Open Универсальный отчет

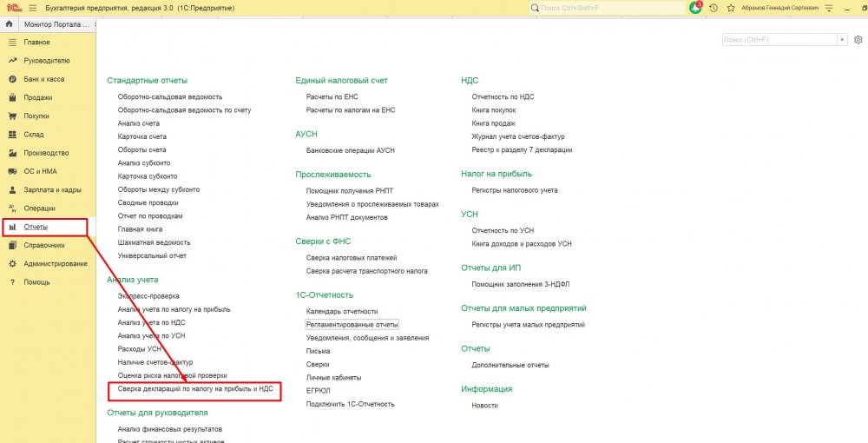tap(152, 255)
